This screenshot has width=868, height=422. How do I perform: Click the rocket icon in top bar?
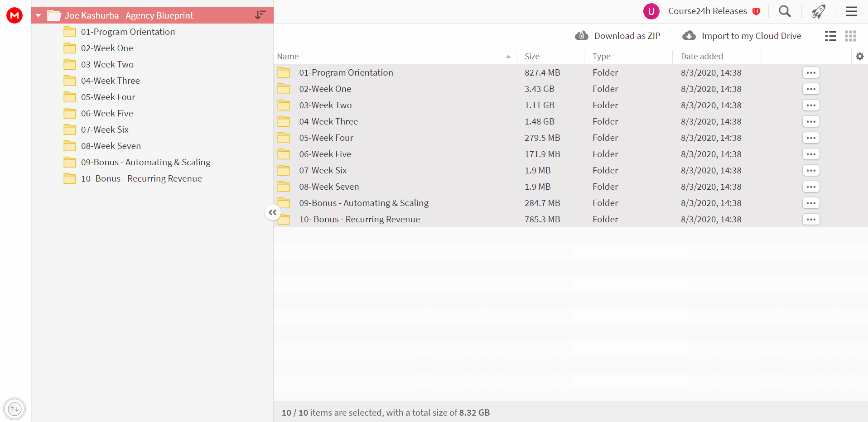818,11
